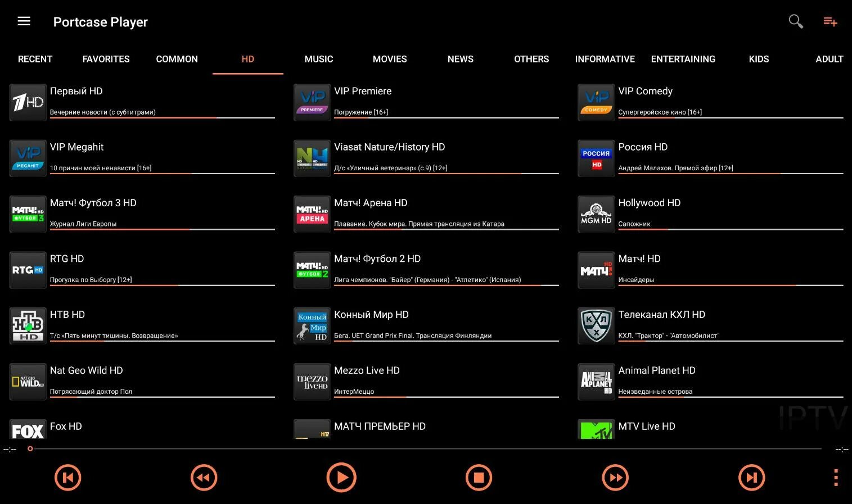Click the Fox HD channel logo
Viewport: 852px width, 504px height.
click(28, 429)
